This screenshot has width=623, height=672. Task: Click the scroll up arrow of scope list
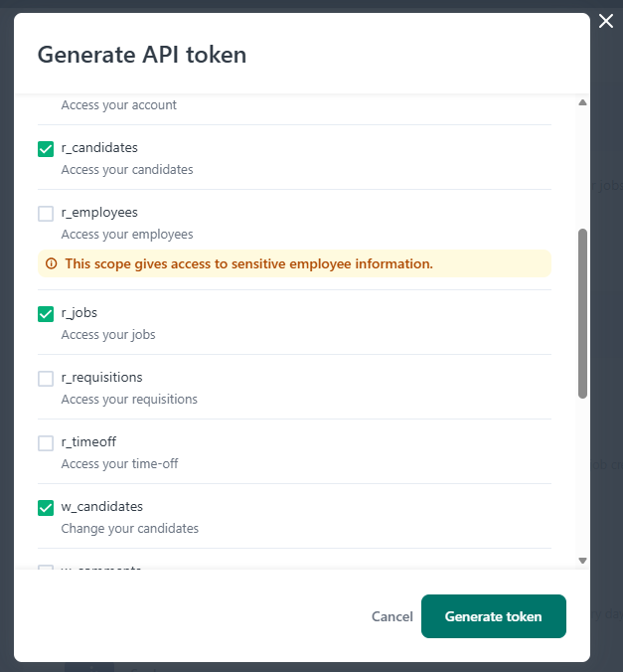coord(582,102)
